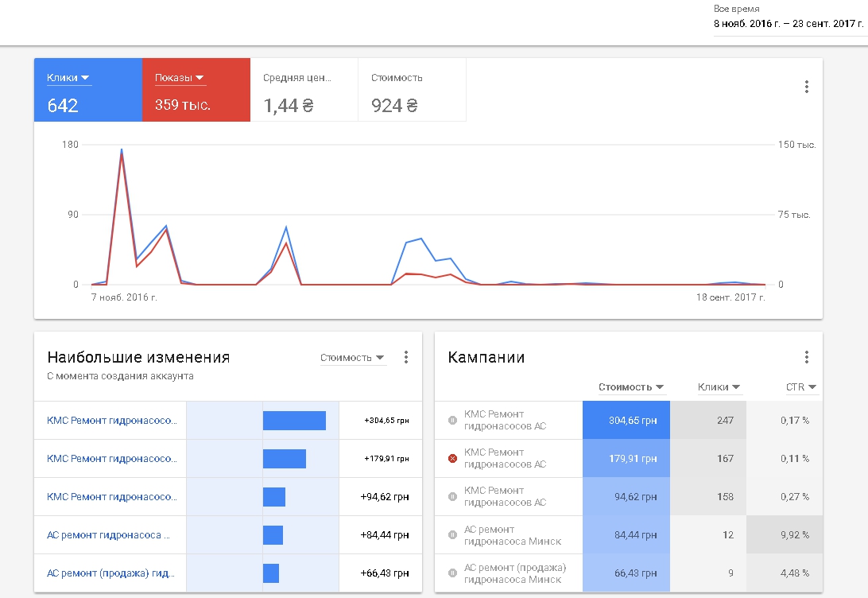The width and height of the screenshot is (868, 598).
Task: Click the Кампании card heading
Action: point(486,357)
